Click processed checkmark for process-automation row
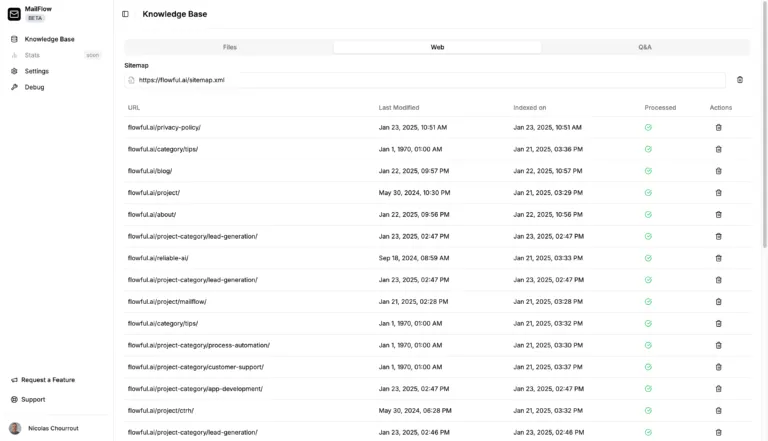 (x=648, y=345)
